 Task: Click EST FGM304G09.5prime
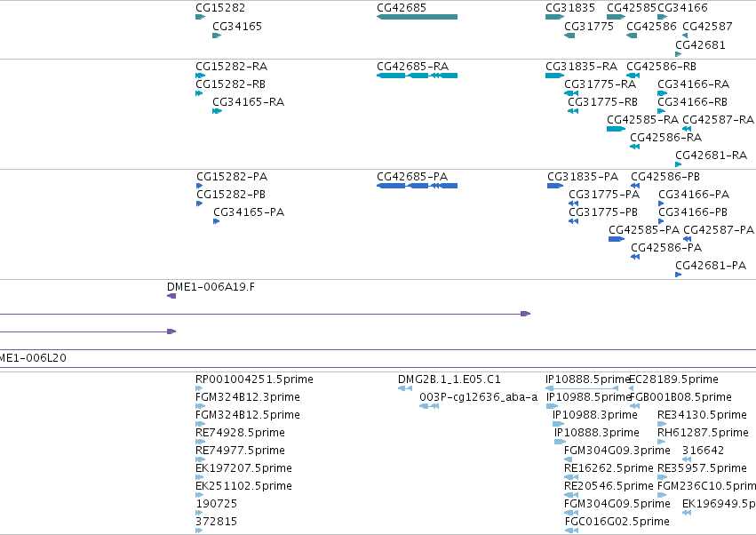tap(617, 504)
